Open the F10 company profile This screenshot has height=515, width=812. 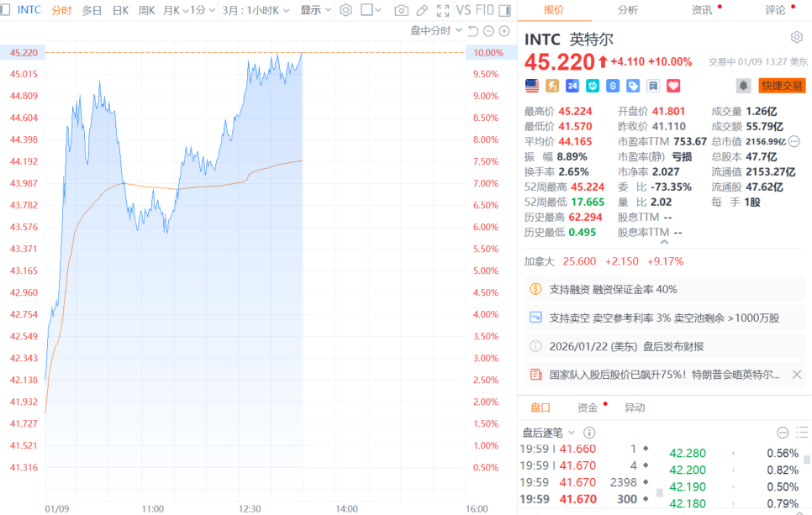coord(484,10)
